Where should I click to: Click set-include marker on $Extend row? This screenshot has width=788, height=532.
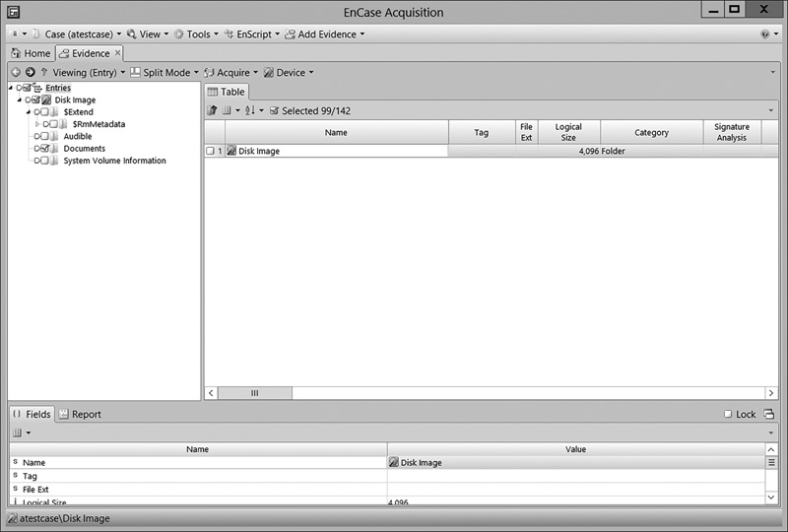(37, 112)
